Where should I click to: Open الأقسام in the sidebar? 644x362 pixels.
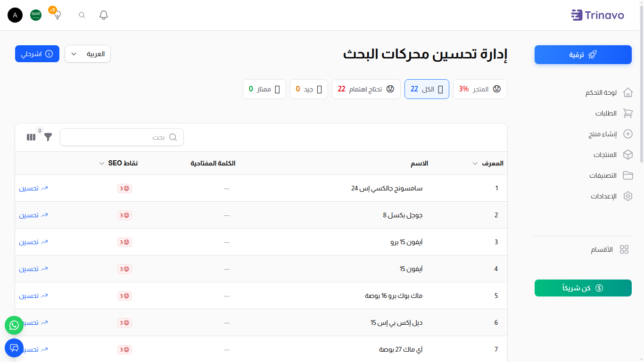602,249
